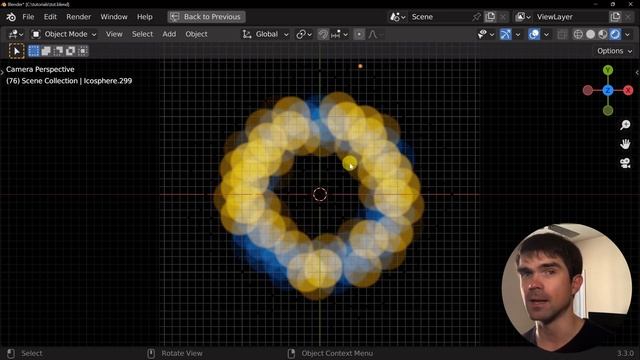Switch to solid viewport shading

(x=590, y=34)
